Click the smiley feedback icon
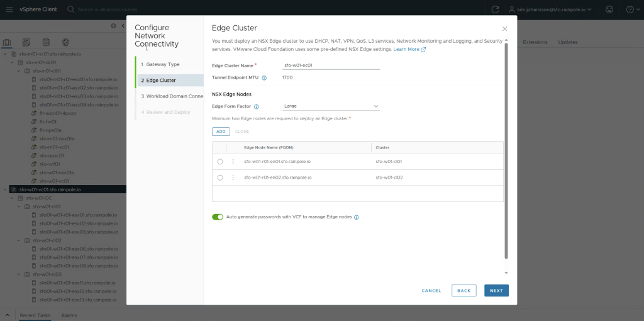The height and width of the screenshot is (321, 644). (x=609, y=9)
